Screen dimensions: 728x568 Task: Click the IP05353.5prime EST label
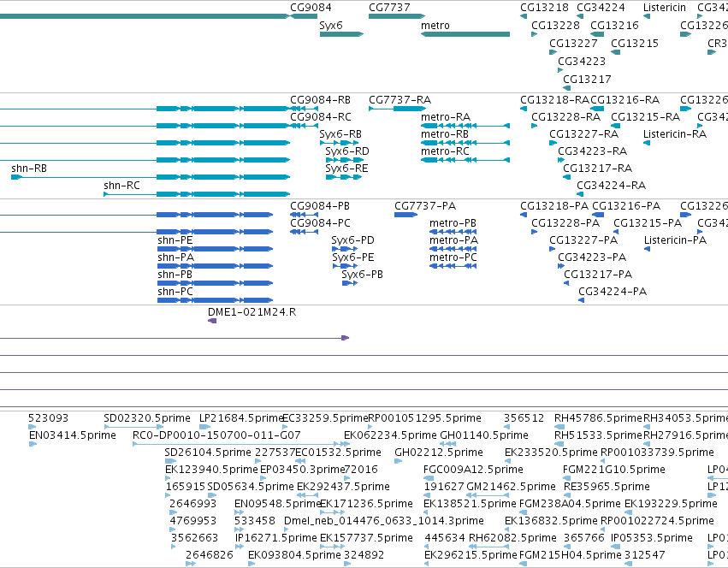(x=652, y=538)
